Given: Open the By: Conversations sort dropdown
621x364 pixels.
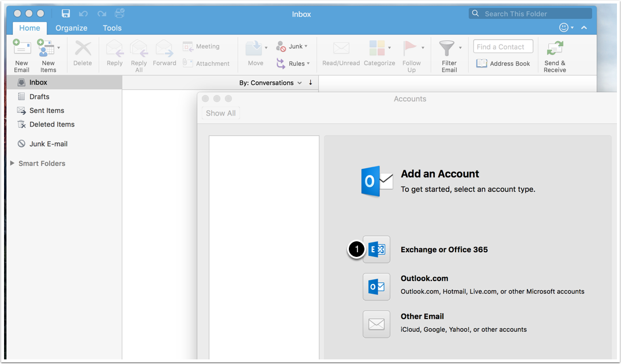Looking at the screenshot, I should point(270,83).
